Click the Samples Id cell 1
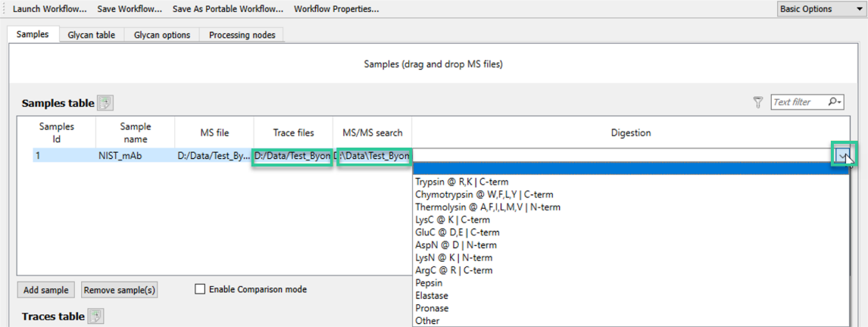 pyautogui.click(x=64, y=157)
